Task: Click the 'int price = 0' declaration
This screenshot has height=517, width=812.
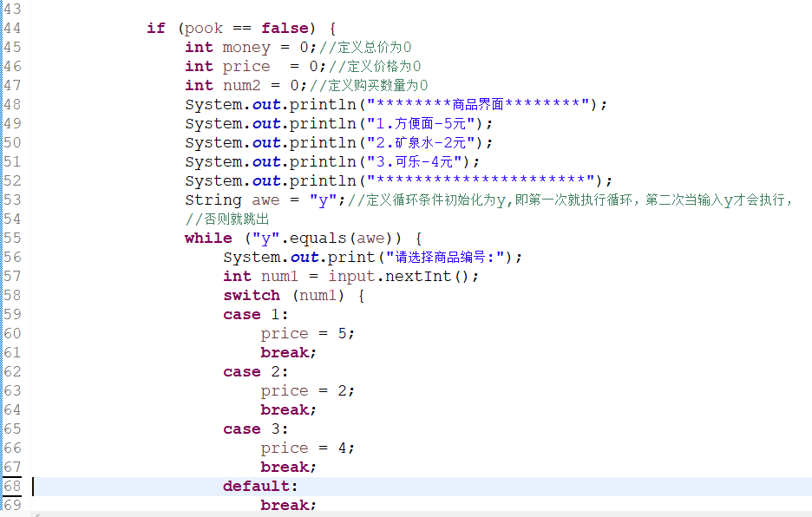Action: pos(255,66)
